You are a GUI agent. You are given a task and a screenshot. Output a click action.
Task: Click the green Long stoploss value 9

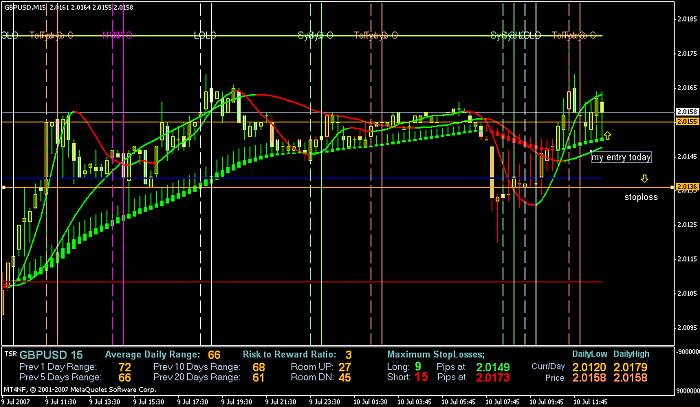coord(417,367)
